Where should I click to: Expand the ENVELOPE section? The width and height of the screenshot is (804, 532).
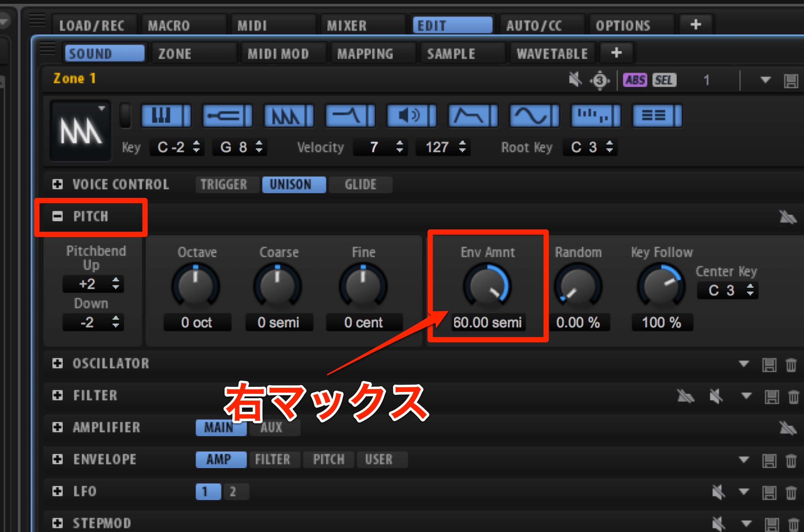point(57,459)
